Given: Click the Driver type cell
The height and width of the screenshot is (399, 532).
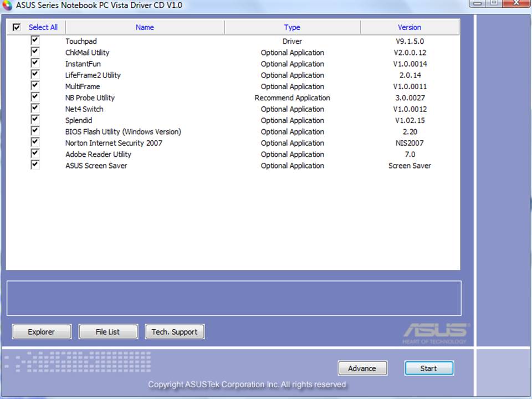Looking at the screenshot, I should (x=292, y=42).
